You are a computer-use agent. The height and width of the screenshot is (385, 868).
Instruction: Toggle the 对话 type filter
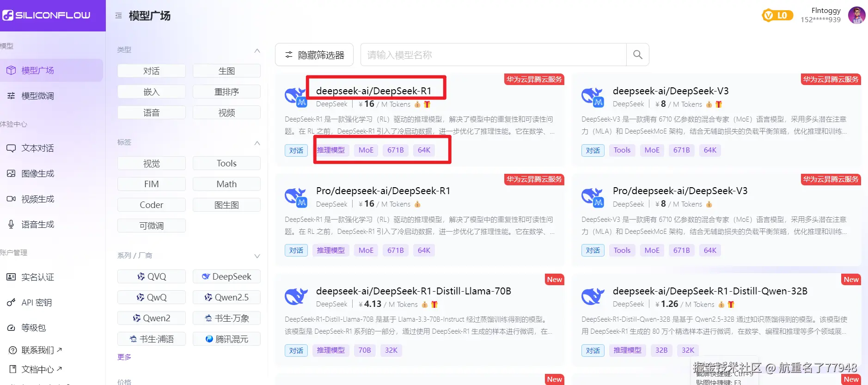[x=152, y=71]
